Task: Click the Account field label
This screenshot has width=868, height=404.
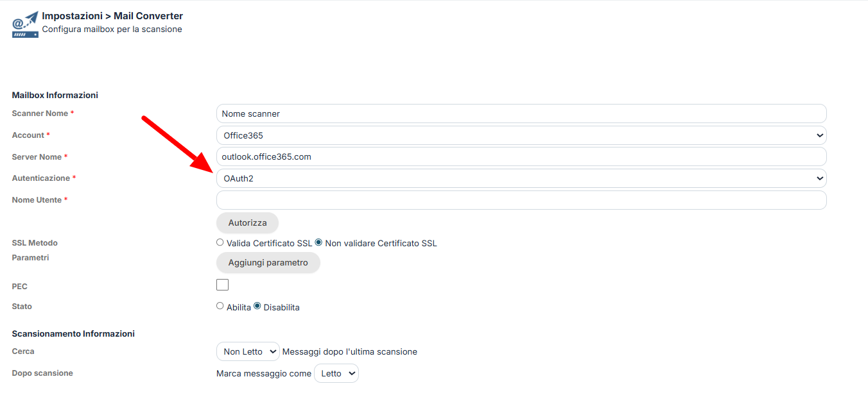Action: coord(28,135)
